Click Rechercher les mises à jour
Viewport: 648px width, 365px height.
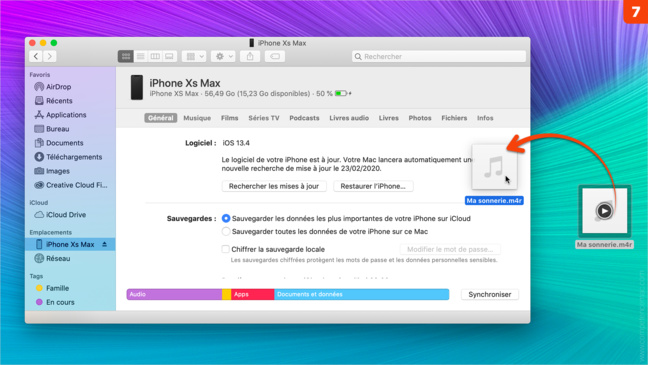click(x=274, y=186)
